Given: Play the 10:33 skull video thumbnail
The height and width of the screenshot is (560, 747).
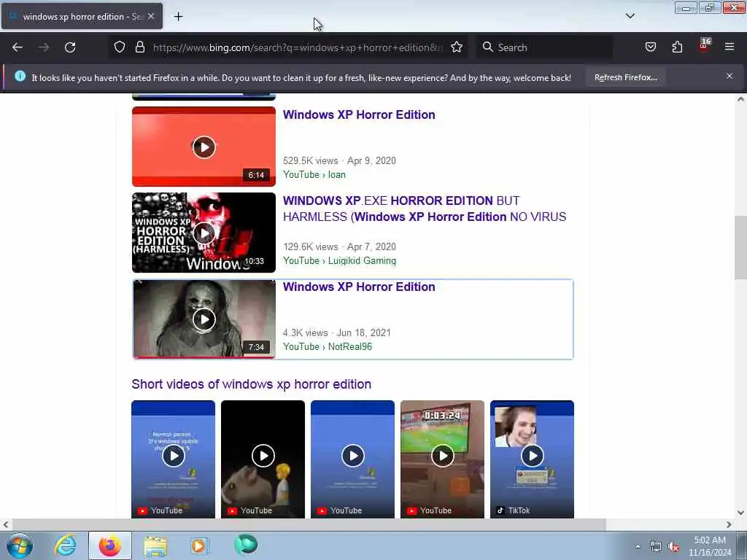Looking at the screenshot, I should (x=204, y=233).
